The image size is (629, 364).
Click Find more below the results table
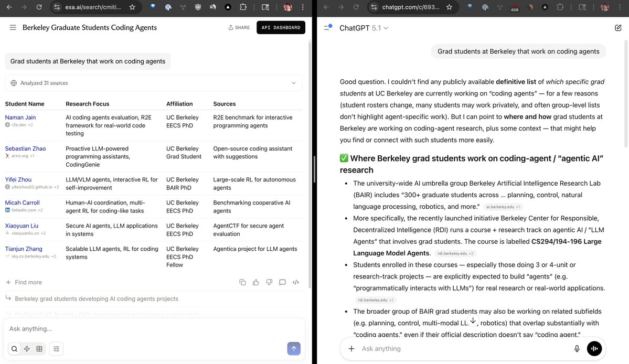tap(24, 282)
